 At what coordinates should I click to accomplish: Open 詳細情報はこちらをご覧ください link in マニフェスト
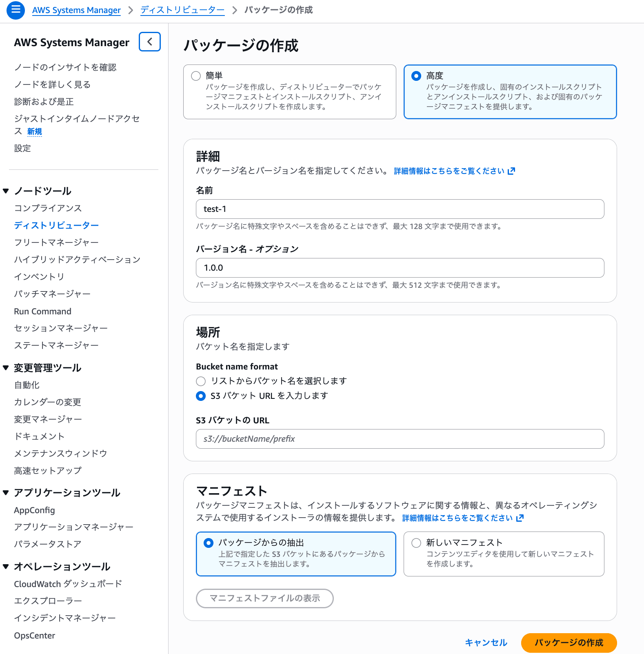pos(457,518)
